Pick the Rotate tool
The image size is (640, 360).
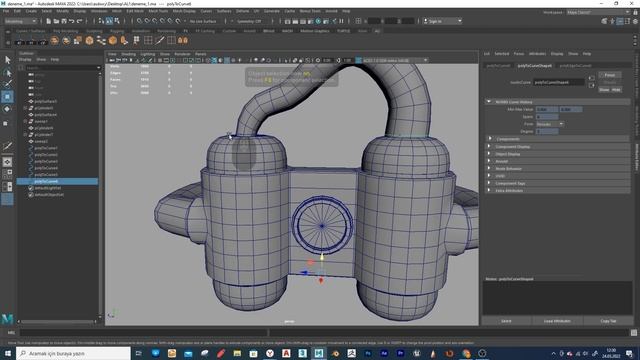[7, 109]
